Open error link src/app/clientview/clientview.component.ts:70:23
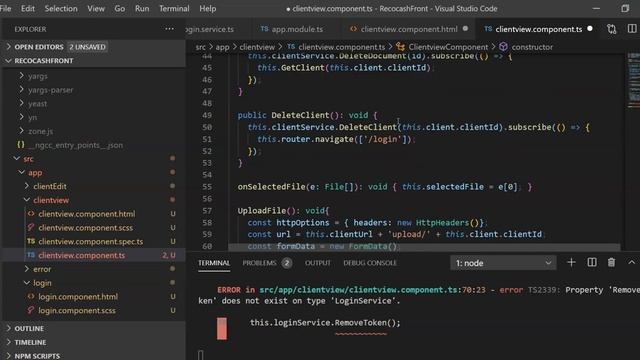 point(373,290)
